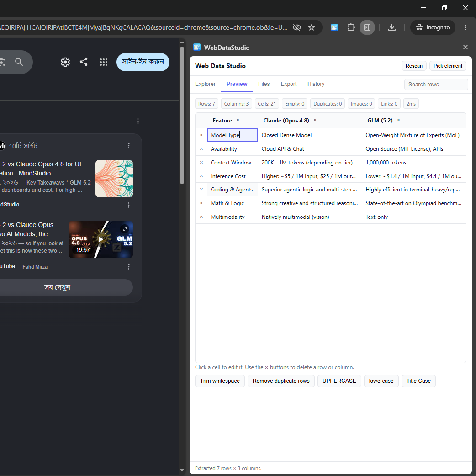Apply Title Case transform

pyautogui.click(x=418, y=381)
